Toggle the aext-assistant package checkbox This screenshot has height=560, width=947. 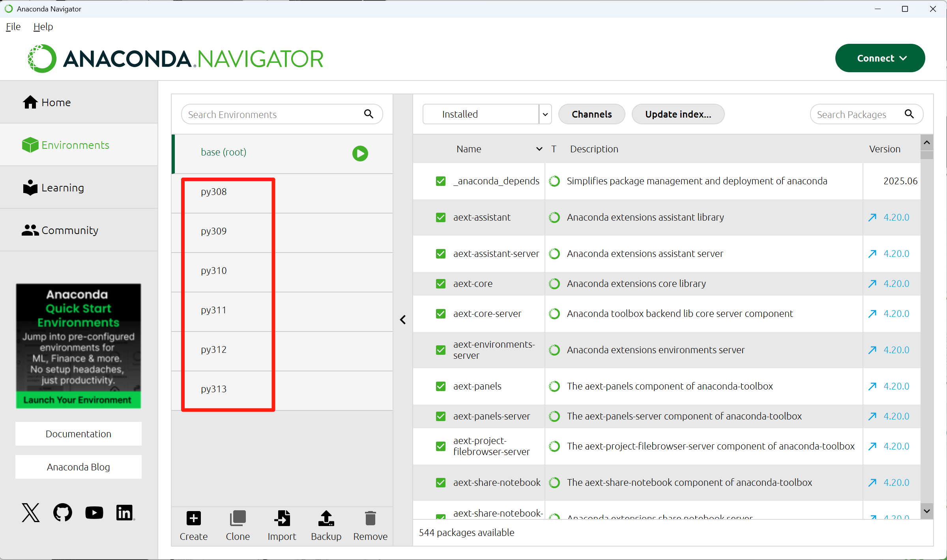[441, 217]
